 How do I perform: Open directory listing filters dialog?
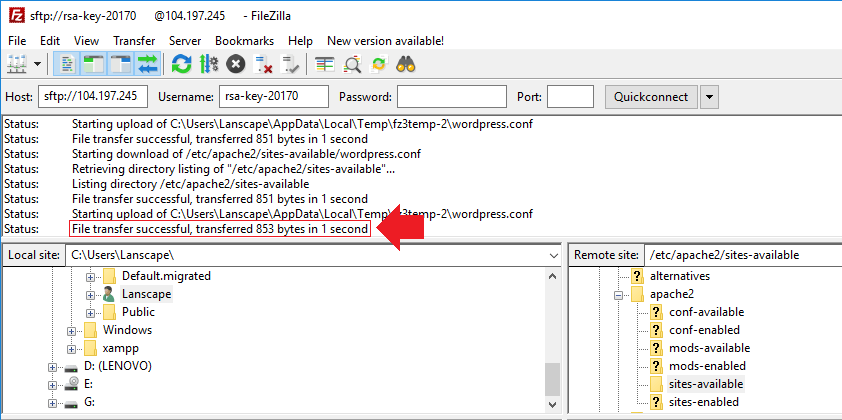324,65
